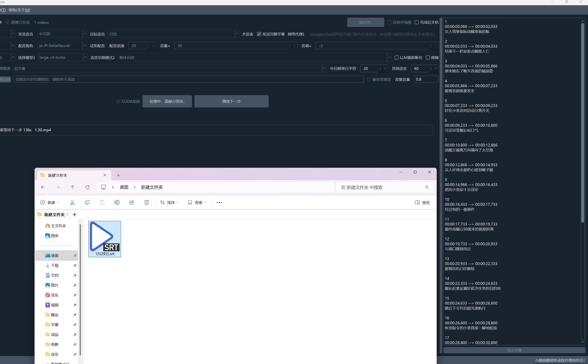Click the Cut scissors icon in Explorer toolbar
The image size is (588, 364).
coord(72,202)
